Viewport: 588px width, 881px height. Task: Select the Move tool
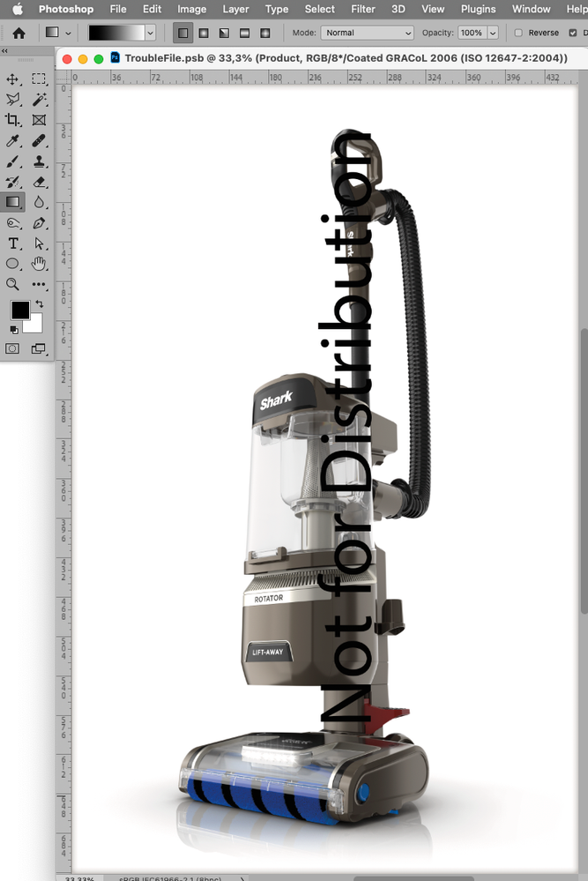[12, 79]
